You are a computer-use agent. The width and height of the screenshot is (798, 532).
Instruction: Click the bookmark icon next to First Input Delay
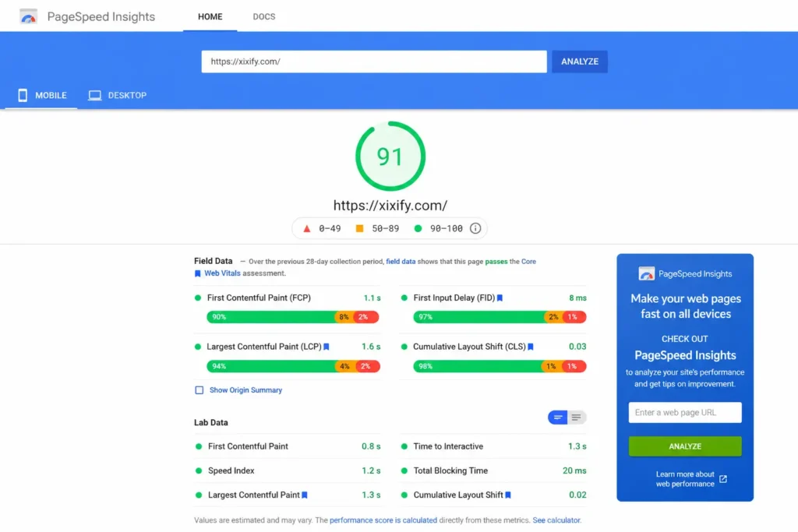click(500, 298)
